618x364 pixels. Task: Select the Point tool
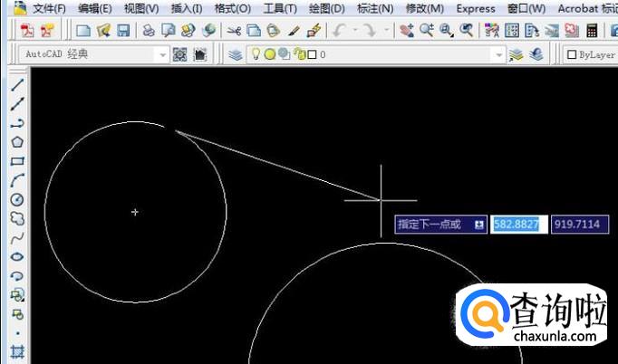[x=17, y=333]
